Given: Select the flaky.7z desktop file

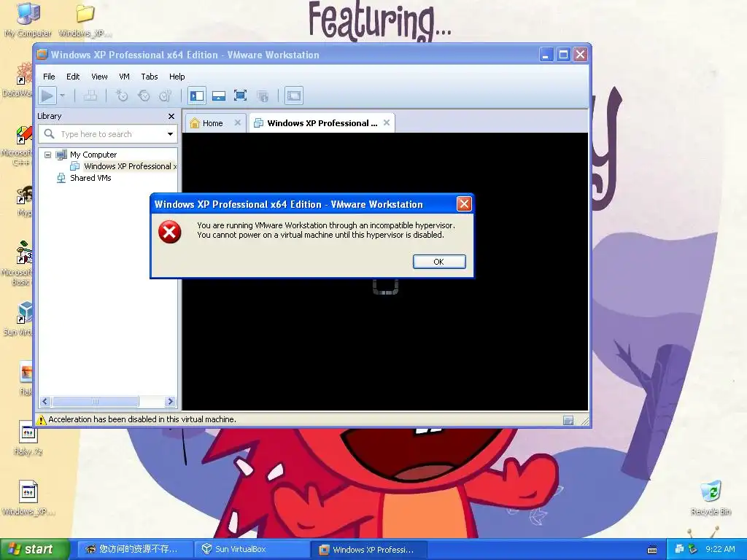Looking at the screenshot, I should point(28,438).
